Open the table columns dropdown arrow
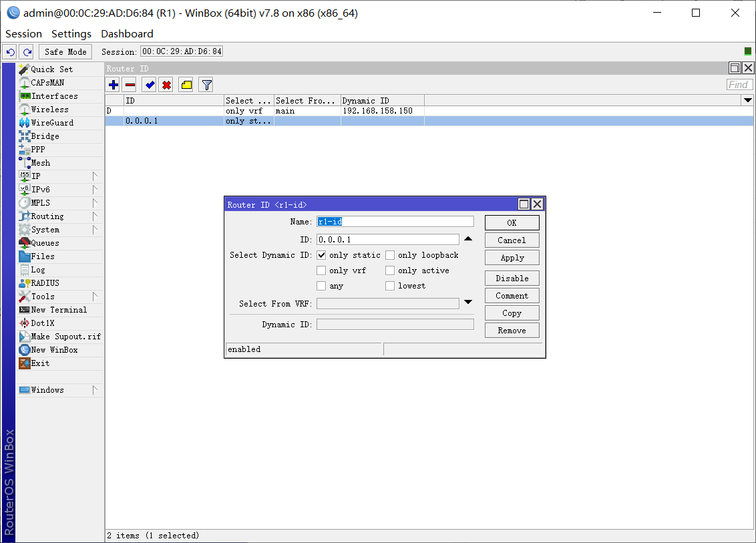The width and height of the screenshot is (756, 543). pos(747,100)
